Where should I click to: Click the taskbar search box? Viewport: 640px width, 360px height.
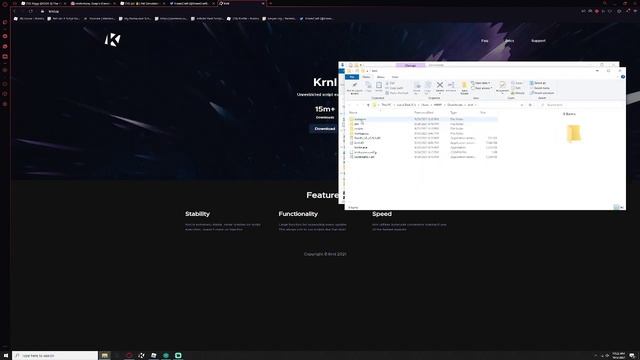(x=55, y=356)
